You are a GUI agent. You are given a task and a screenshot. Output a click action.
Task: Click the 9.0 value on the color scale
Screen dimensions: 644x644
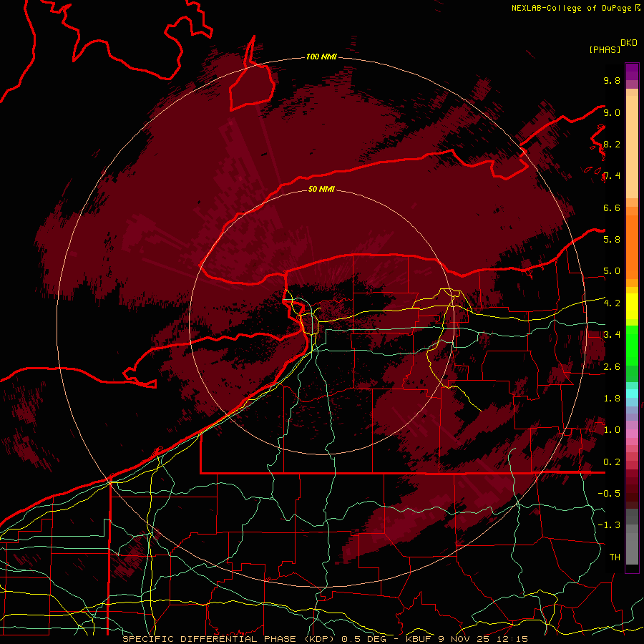point(612,112)
